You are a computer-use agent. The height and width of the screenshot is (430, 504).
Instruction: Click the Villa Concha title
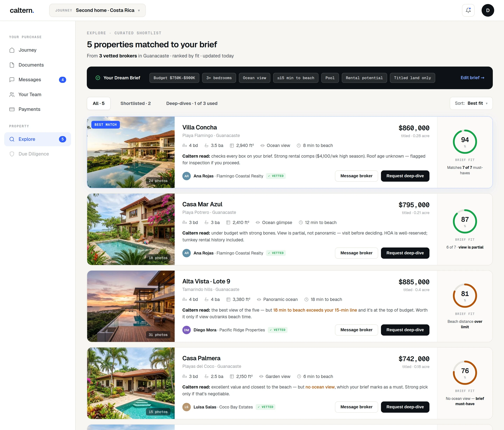199,127
